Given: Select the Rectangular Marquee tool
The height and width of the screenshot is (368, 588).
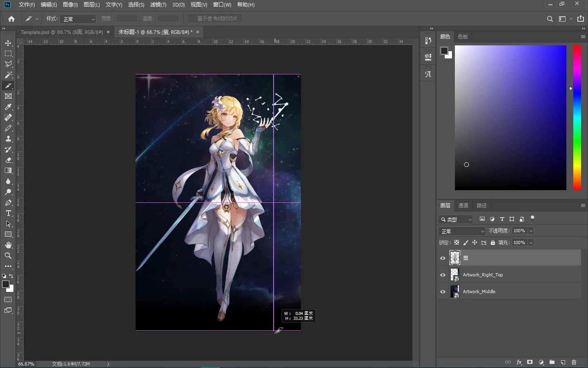Looking at the screenshot, I should tap(8, 54).
